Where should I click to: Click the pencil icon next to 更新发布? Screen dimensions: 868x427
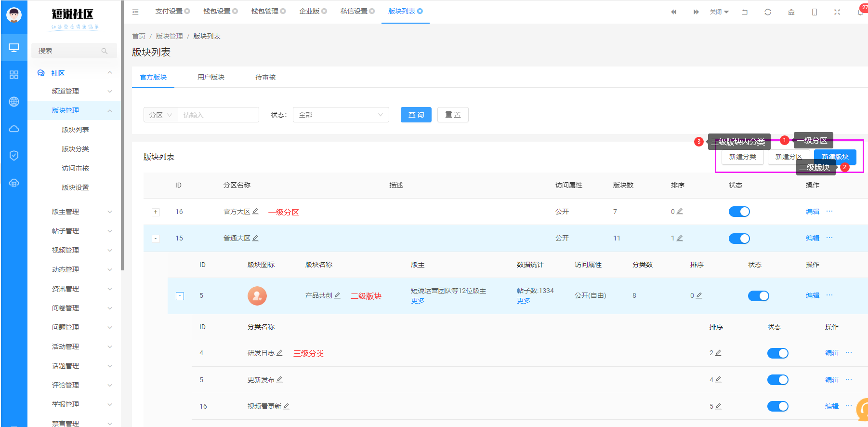coord(279,379)
